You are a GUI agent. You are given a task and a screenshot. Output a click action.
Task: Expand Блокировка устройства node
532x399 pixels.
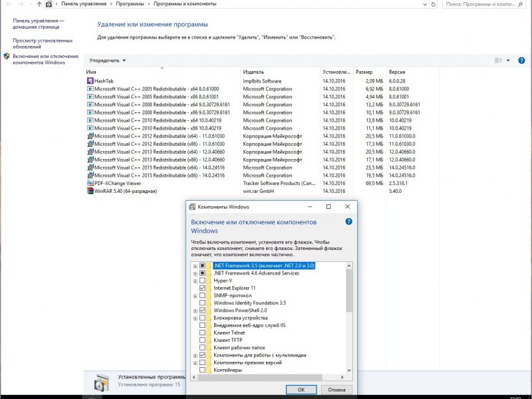click(x=195, y=319)
